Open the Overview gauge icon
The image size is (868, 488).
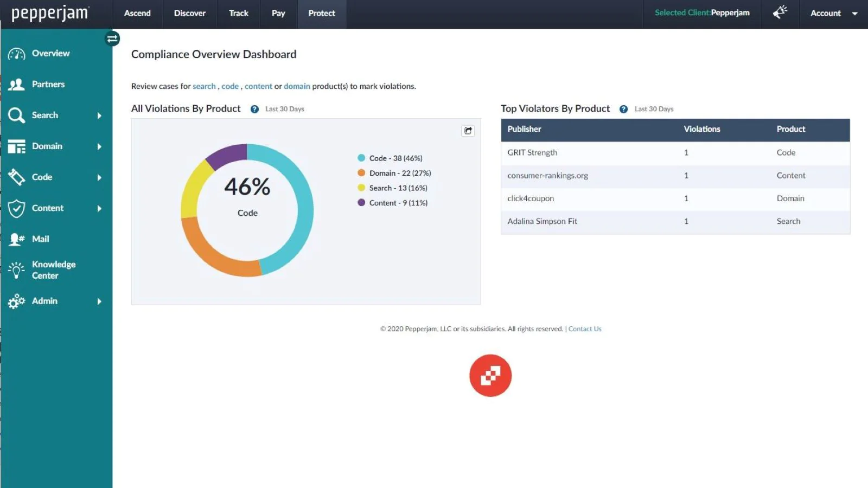click(x=16, y=54)
